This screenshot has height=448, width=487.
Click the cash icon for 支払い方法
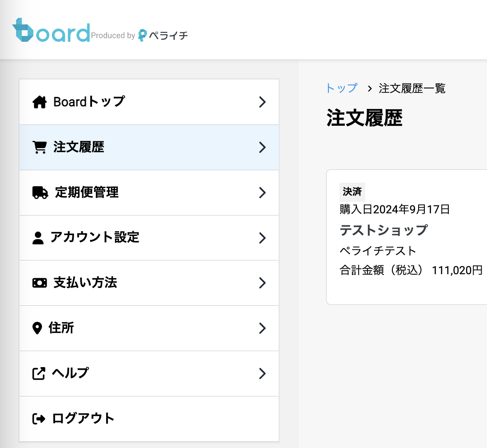pos(40,283)
